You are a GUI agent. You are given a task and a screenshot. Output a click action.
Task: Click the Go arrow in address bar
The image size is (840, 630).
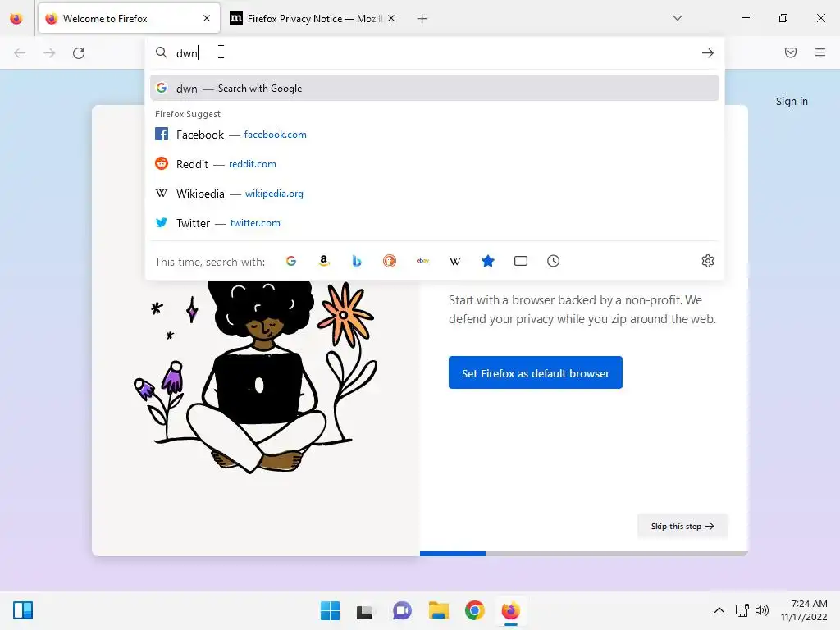point(708,53)
